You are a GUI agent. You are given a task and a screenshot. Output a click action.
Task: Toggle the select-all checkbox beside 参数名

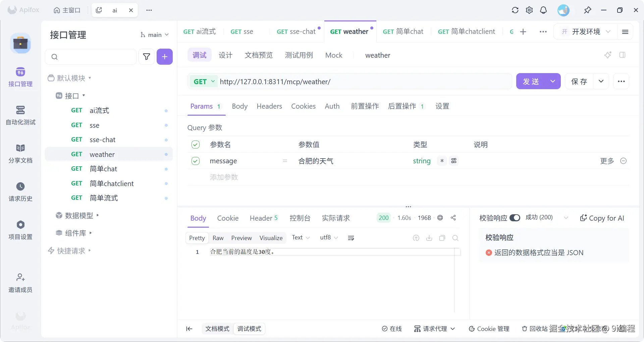point(196,145)
